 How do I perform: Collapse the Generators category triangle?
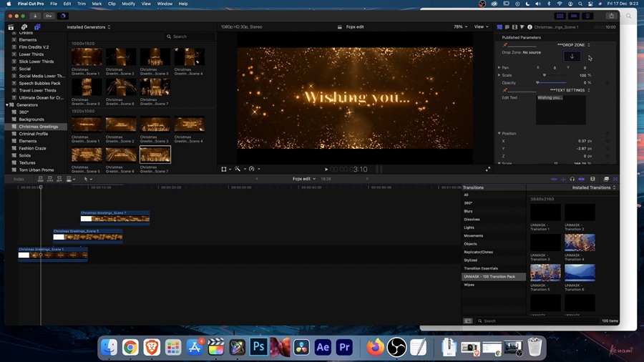[7, 105]
